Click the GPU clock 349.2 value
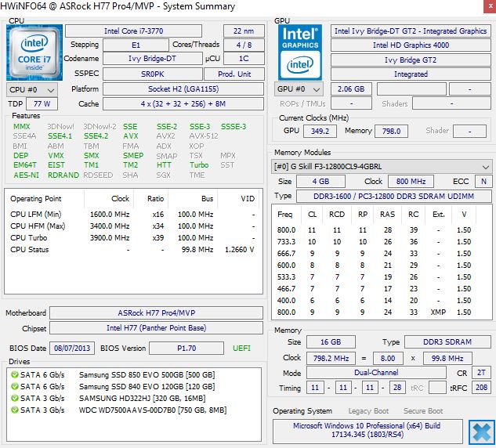496x448 pixels. 320,132
